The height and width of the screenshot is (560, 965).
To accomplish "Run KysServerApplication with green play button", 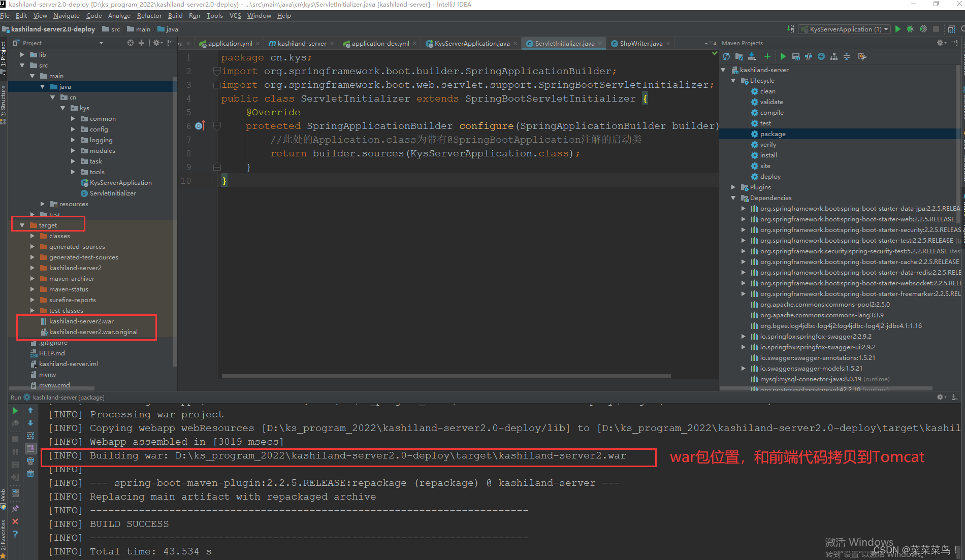I will point(898,29).
